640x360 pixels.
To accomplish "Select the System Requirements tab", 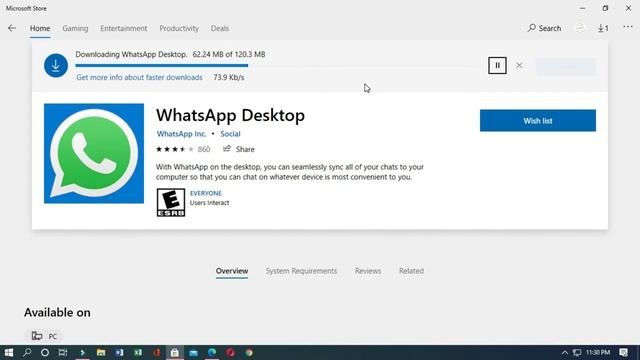I will coord(301,271).
